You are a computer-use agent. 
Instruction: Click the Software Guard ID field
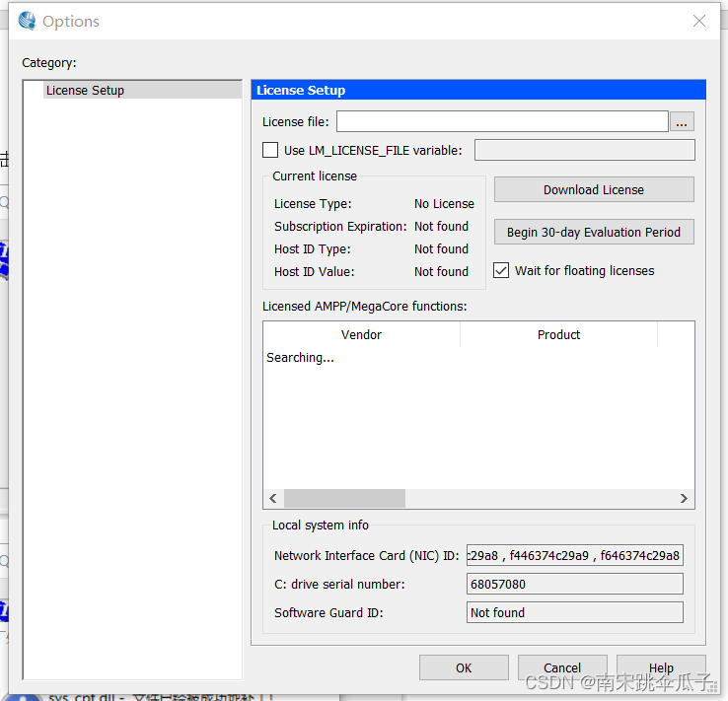pyautogui.click(x=575, y=612)
